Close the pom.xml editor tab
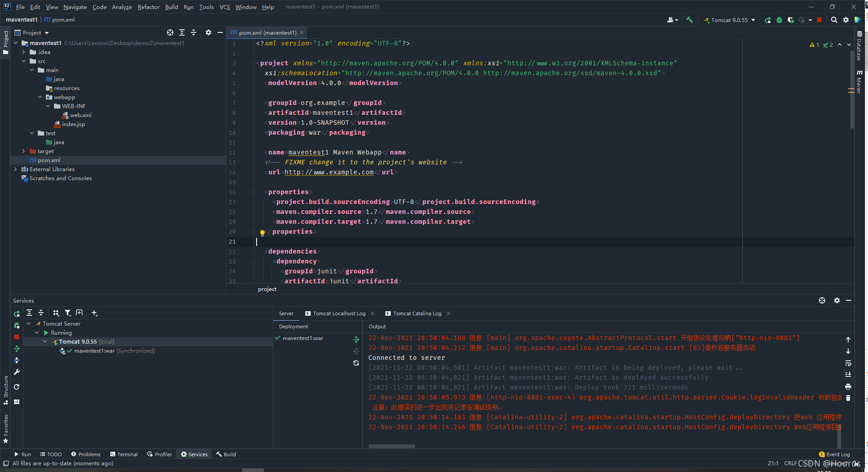Screen dimensions: 868x472 (302, 32)
